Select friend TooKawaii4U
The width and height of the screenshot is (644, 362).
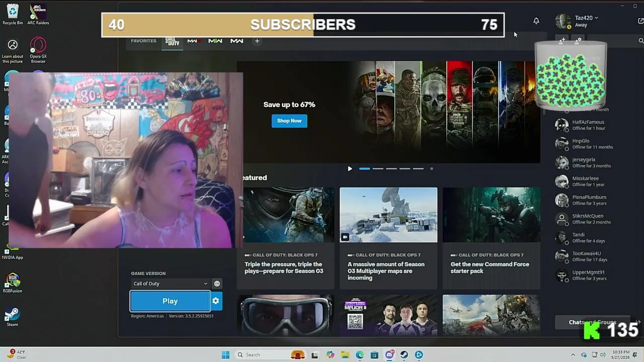pos(589,256)
